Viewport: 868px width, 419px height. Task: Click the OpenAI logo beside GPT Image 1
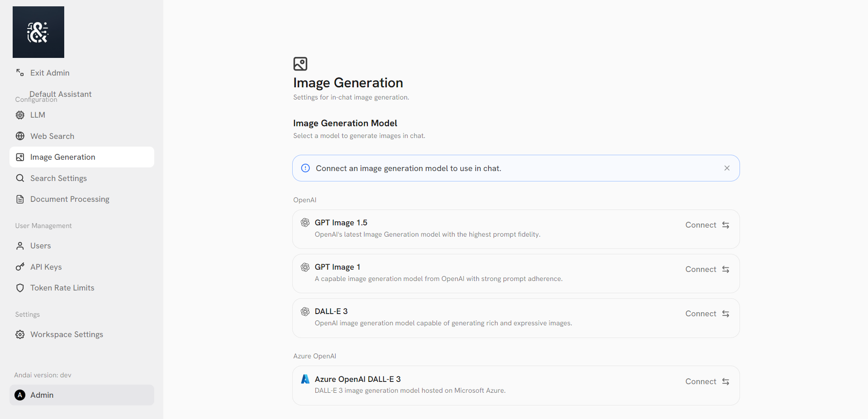(305, 267)
